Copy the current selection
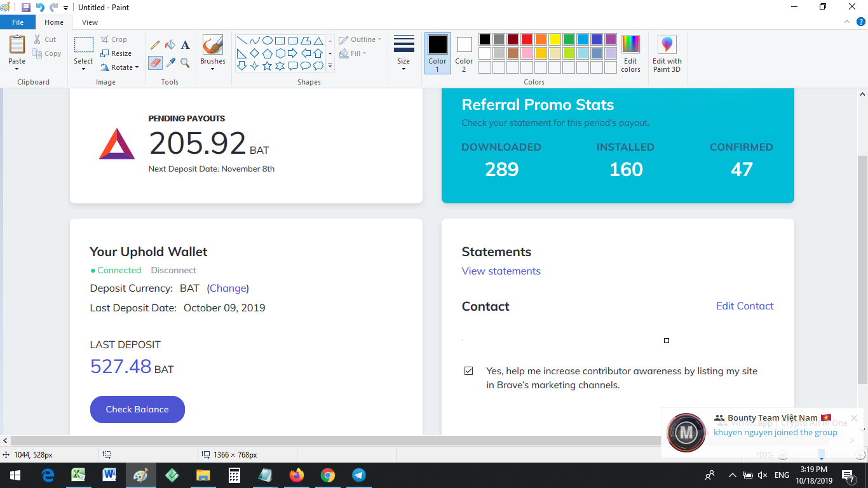 click(x=48, y=53)
